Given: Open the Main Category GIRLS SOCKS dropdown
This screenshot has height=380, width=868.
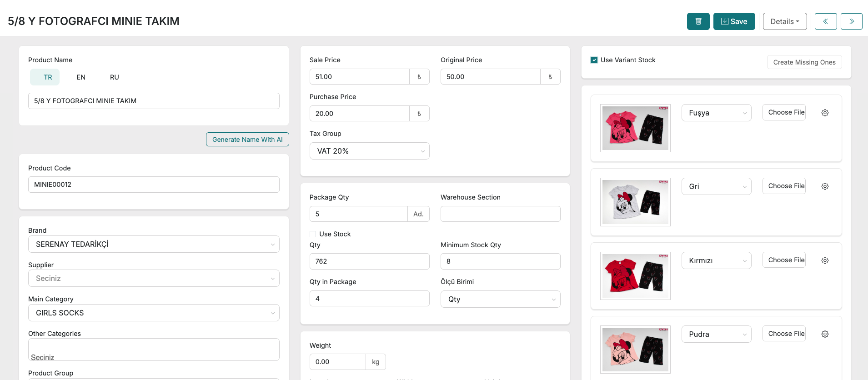Looking at the screenshot, I should (x=154, y=313).
